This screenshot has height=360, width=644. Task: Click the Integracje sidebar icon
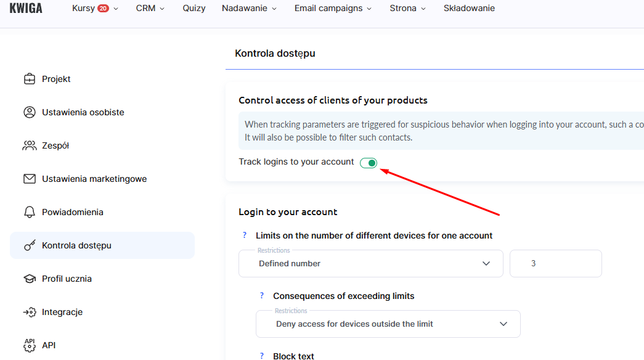[29, 312]
